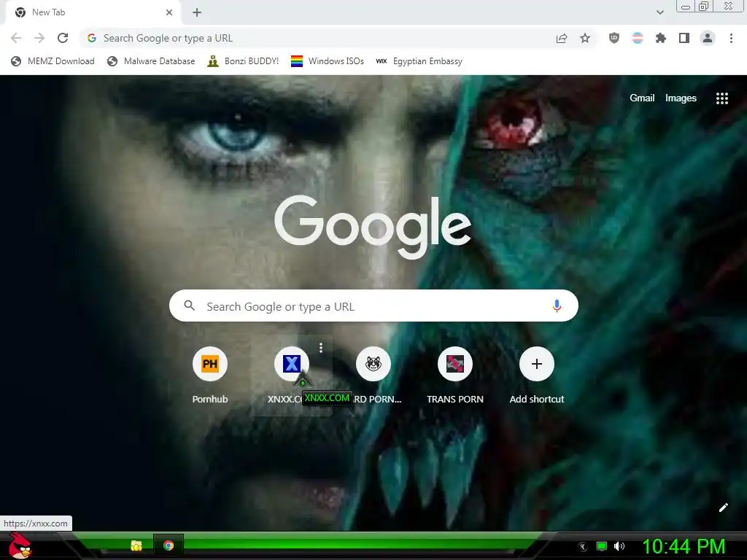Open the Malware Database bookmark

coord(151,61)
